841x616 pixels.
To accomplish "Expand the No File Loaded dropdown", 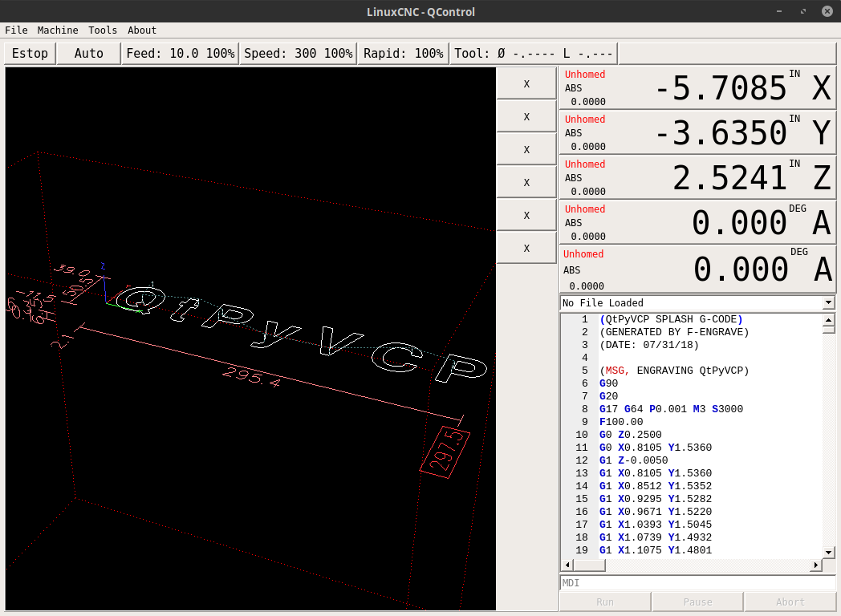I will tap(829, 303).
